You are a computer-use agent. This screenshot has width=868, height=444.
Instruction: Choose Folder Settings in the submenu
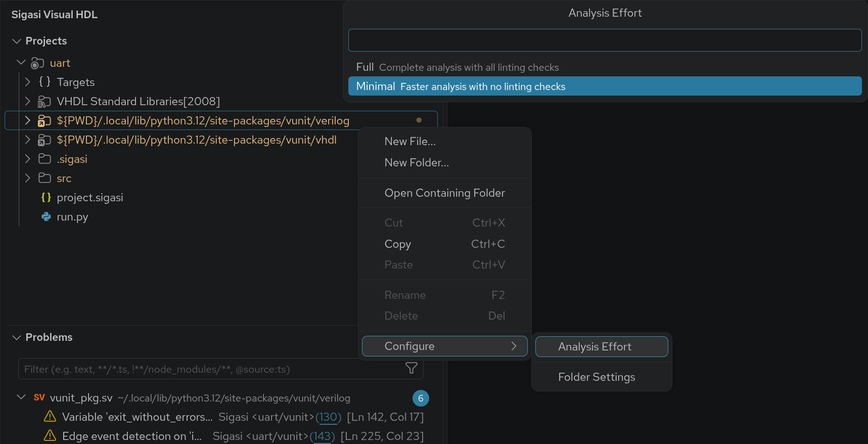[602, 377]
